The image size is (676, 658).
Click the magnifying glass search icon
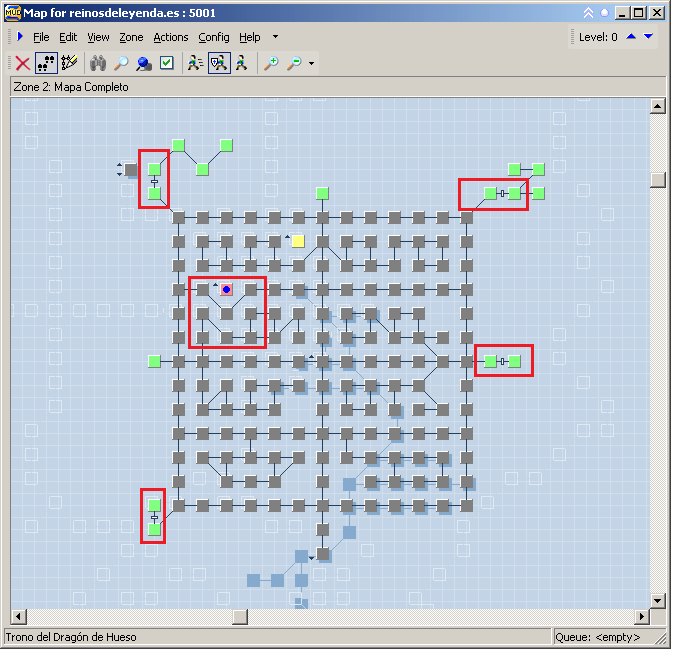[120, 63]
